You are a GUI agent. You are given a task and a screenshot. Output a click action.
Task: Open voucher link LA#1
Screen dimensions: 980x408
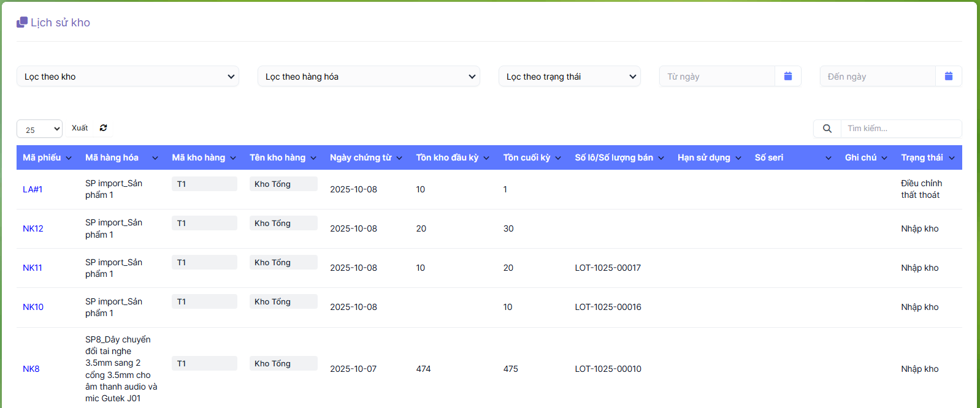click(x=33, y=189)
